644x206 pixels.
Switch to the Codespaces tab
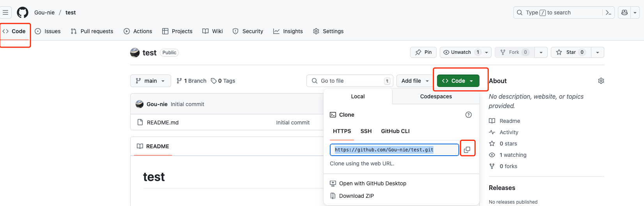pos(436,96)
